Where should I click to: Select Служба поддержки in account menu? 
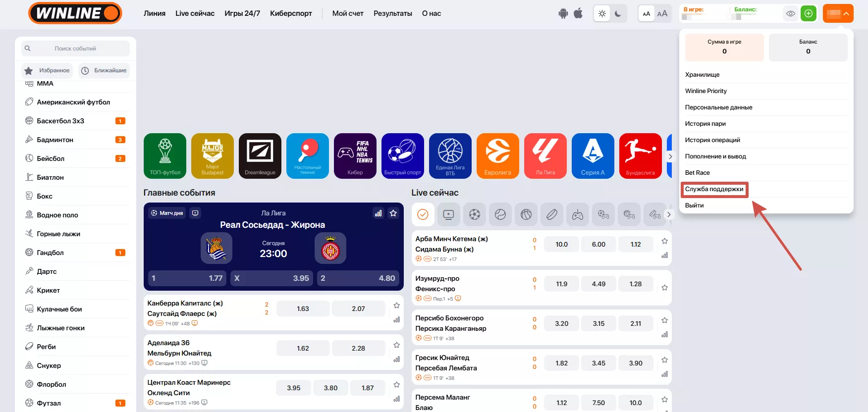coord(714,189)
